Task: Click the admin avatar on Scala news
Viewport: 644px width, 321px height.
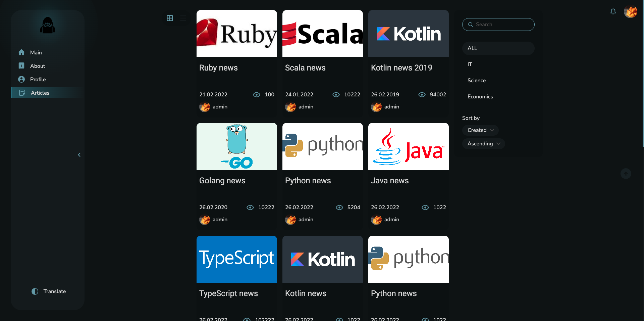Action: [x=290, y=107]
